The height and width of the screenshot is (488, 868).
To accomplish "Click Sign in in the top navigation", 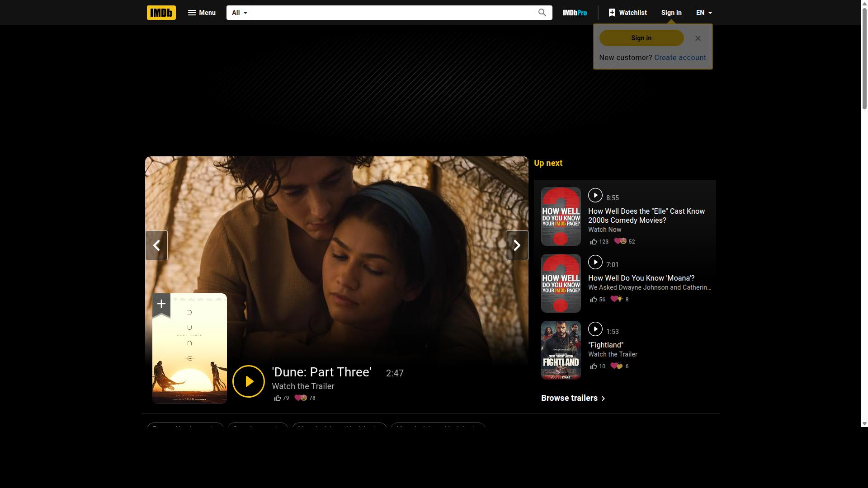I will [x=671, y=13].
